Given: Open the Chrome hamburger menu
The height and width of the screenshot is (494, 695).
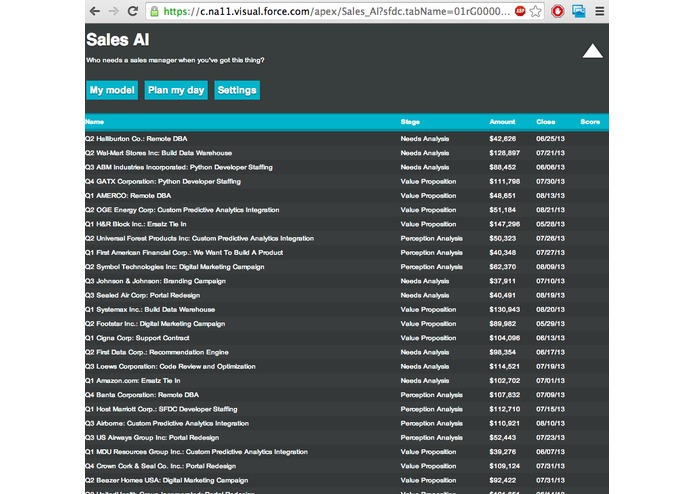Looking at the screenshot, I should [600, 11].
